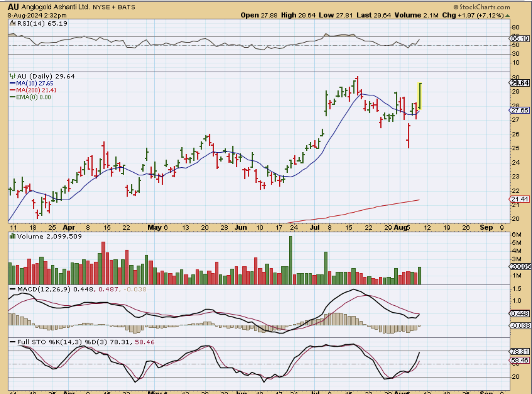This screenshot has width=532, height=394.
Task: Click the Jul label on price chart date axis
Action: point(315,227)
